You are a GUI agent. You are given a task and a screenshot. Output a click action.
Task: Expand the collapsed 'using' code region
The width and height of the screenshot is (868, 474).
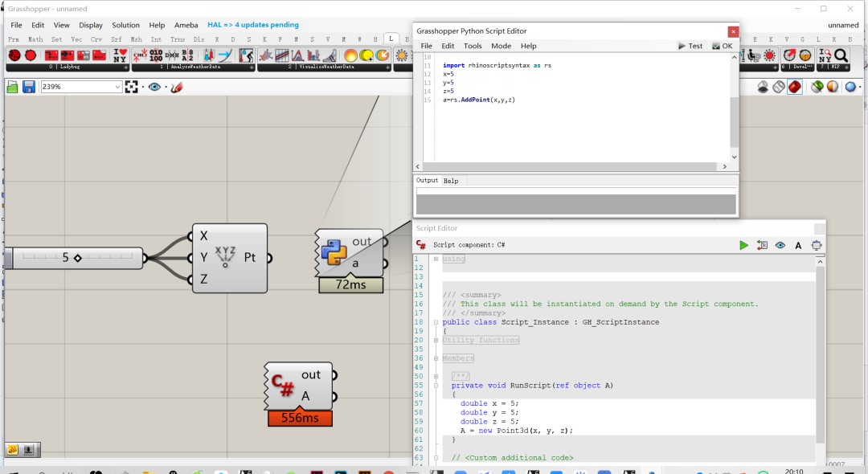point(436,259)
